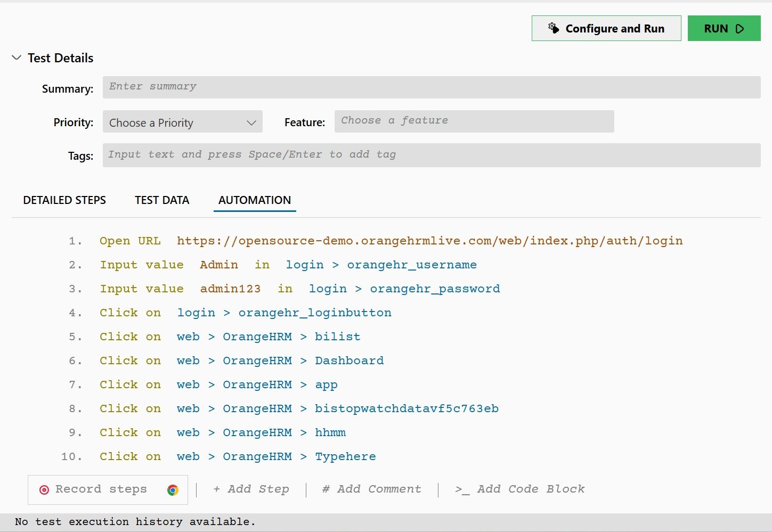Click the admin123 value in step 3
The height and width of the screenshot is (532, 772).
[230, 289]
